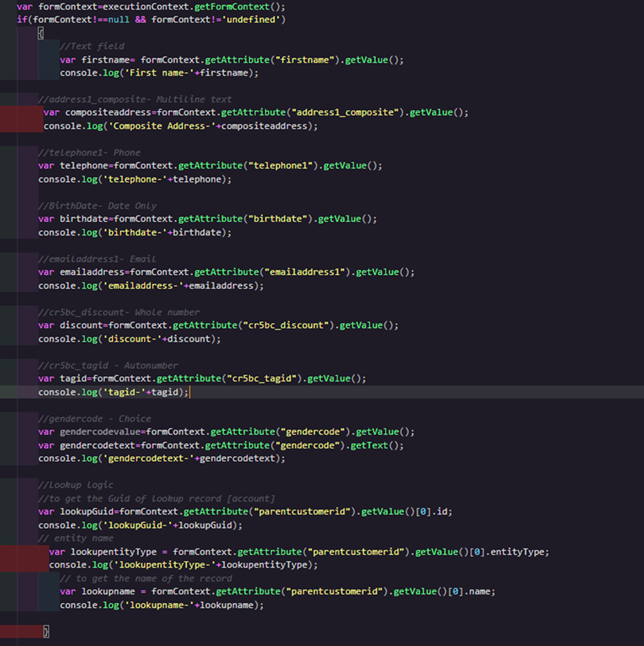The width and height of the screenshot is (644, 646).
Task: Click the 'var gendercodevalue=' declaration line
Action: pos(226,432)
